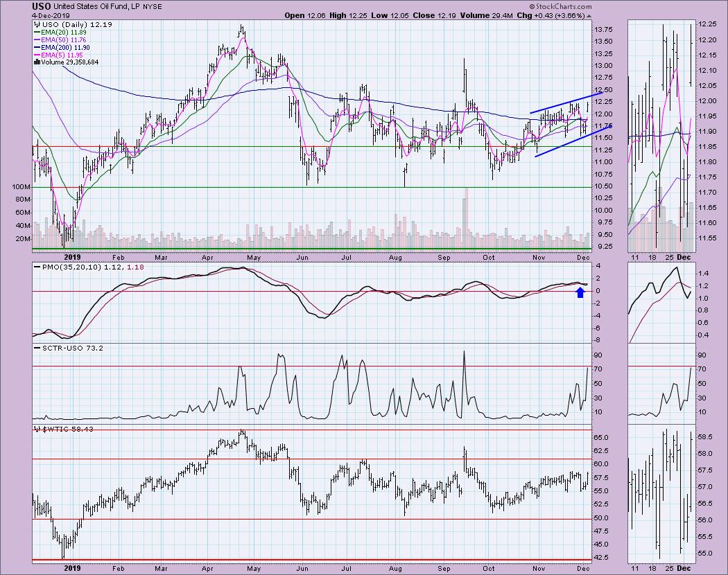Screen dimensions: 728x575
Task: Click the Low 12.05 value
Action: 390,15
